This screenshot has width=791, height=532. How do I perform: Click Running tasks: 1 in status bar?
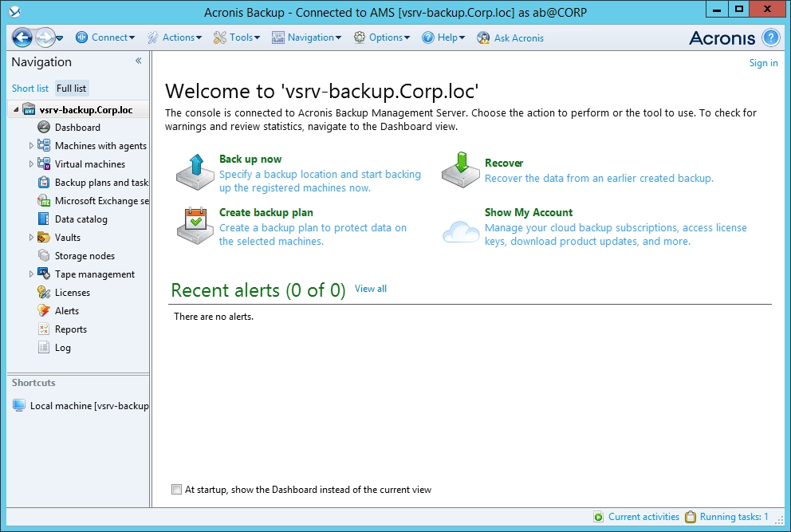point(734,517)
